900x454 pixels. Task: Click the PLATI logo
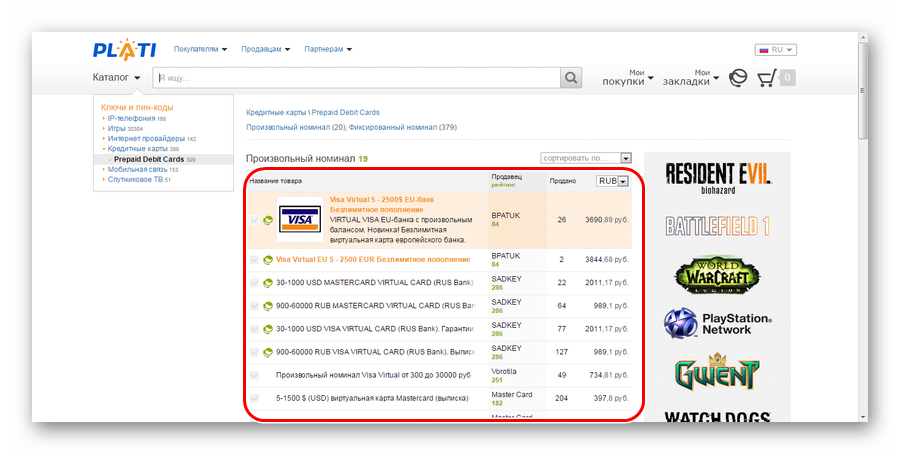click(124, 50)
